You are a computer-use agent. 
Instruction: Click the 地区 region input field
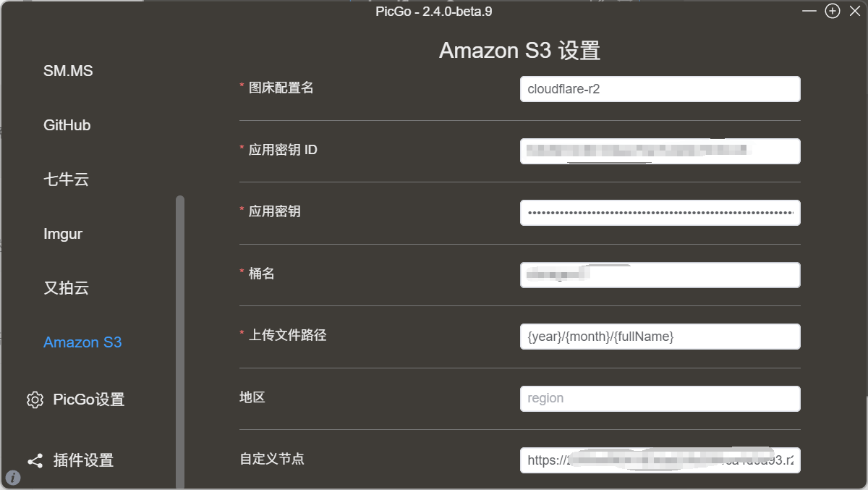click(660, 398)
